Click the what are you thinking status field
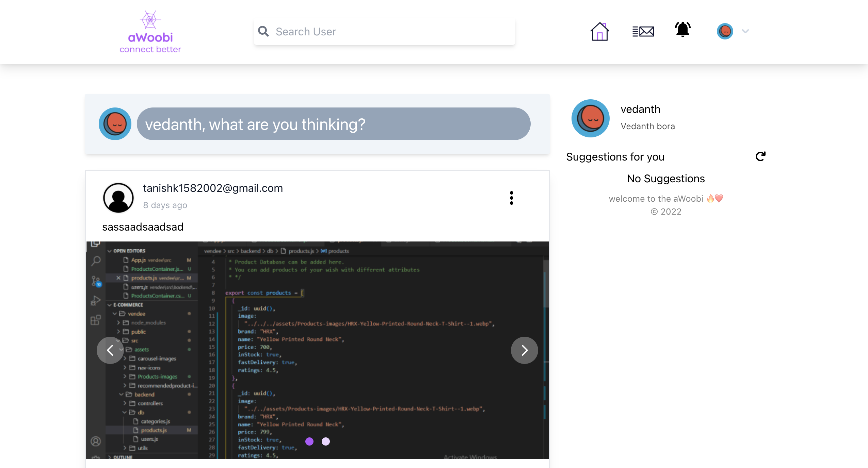This screenshot has height=468, width=868. [x=333, y=124]
